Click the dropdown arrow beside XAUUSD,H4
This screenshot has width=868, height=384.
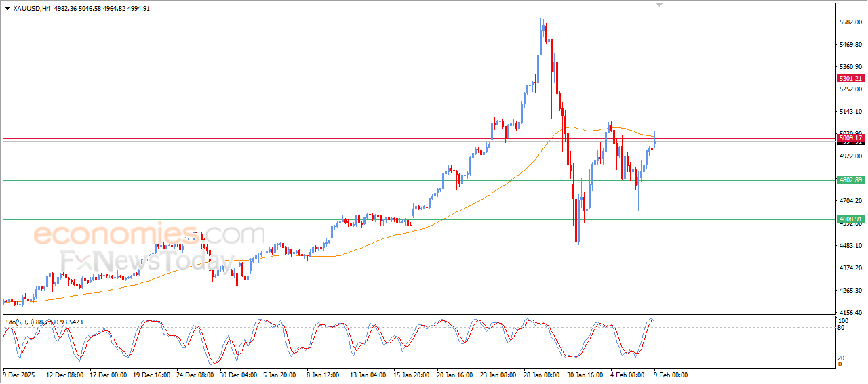pos(7,9)
